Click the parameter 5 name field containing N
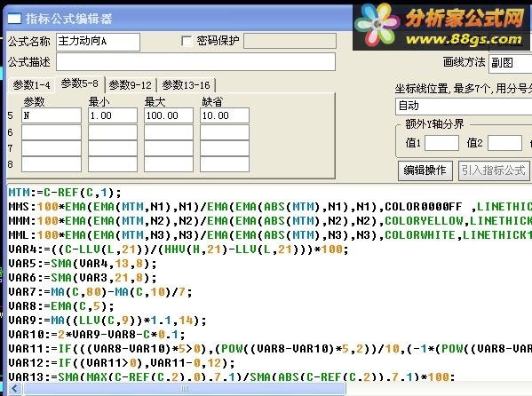Viewport: 532px width, 396px height. pos(52,115)
